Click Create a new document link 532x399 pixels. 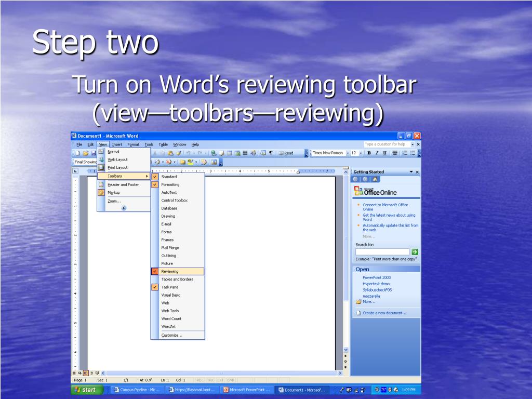[384, 313]
